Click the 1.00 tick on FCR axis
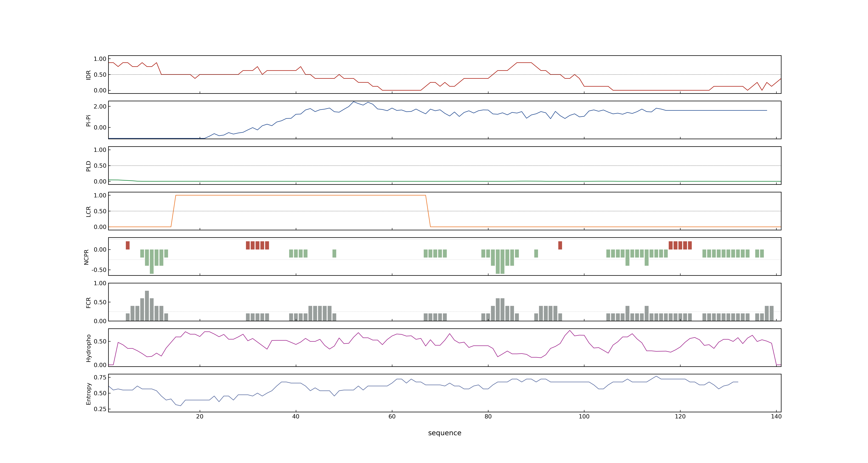Viewport: 868px width, 463px height. click(100, 283)
